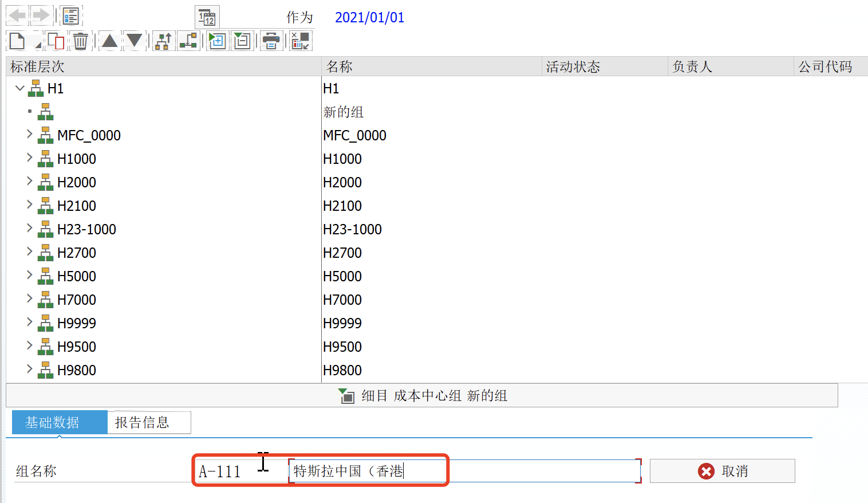Open the key date calendar selector
The width and height of the screenshot is (868, 503).
click(207, 17)
